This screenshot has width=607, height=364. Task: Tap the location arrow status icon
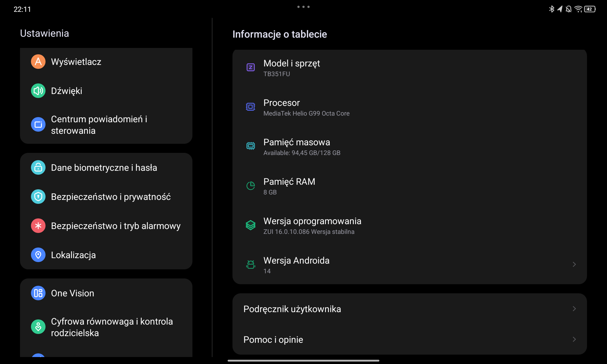coord(560,9)
